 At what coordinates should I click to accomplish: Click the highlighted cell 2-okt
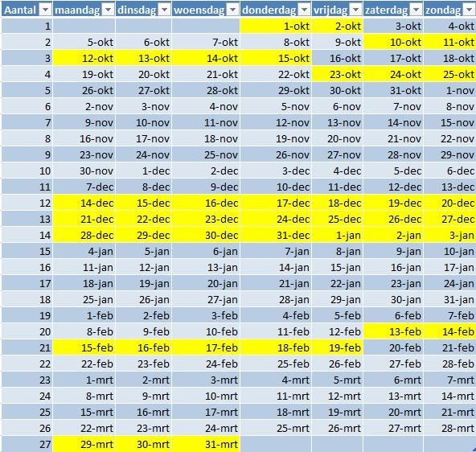[338, 26]
